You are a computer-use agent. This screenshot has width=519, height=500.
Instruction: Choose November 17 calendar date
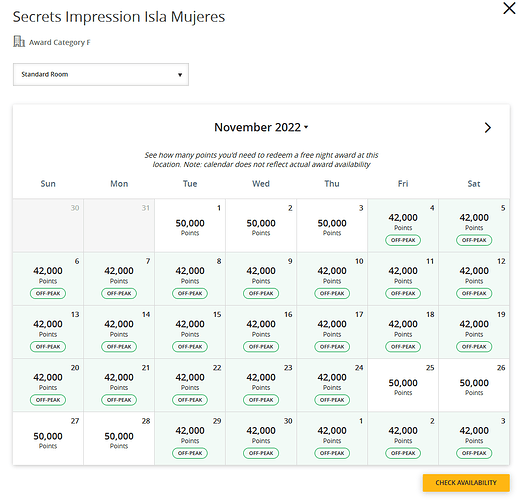[x=332, y=332]
